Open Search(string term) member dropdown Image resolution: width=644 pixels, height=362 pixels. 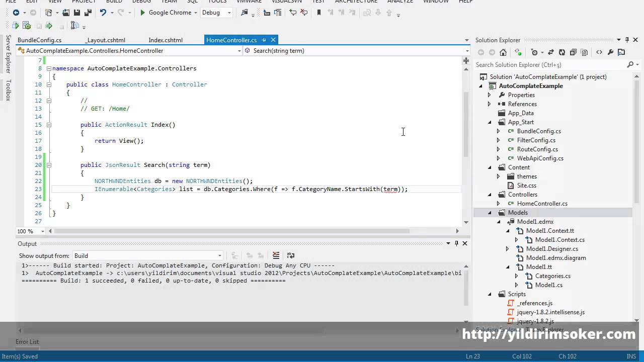(x=467, y=51)
